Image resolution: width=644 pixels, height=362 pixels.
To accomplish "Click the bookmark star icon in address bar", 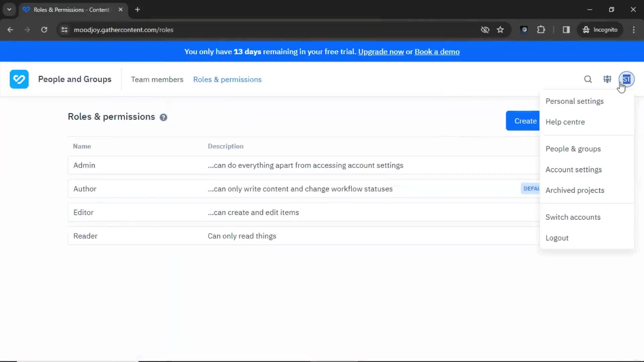I will click(500, 29).
